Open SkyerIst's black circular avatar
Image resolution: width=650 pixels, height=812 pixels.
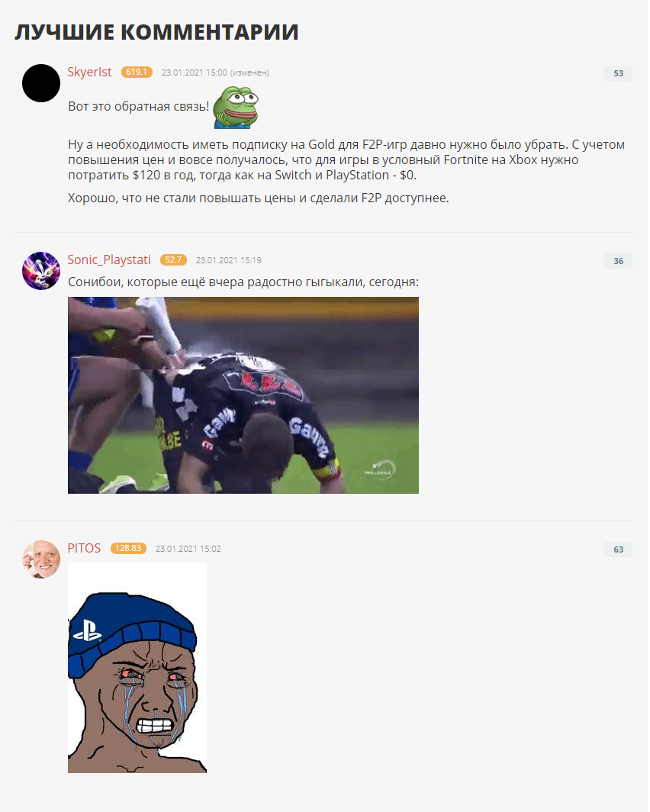(x=41, y=83)
